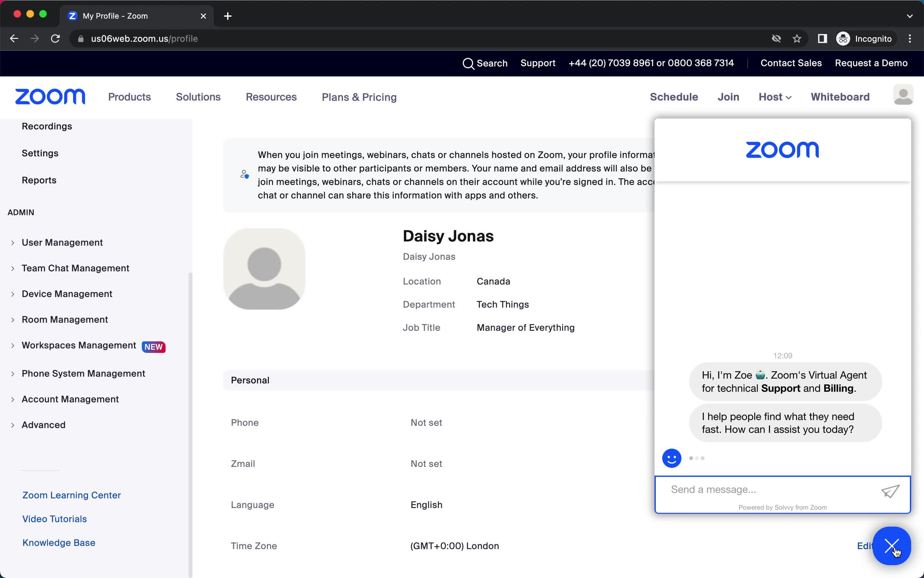Click Contact Sales
The width and height of the screenshot is (924, 578).
(x=791, y=63)
